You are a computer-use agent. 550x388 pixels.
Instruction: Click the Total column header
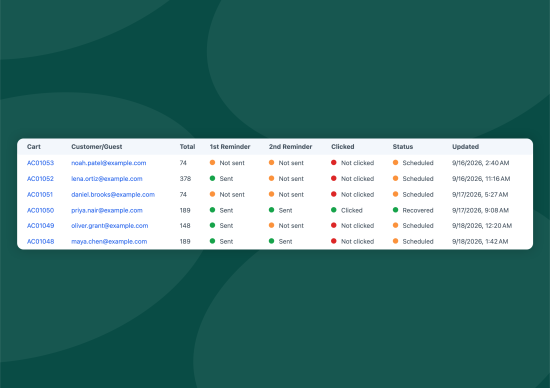click(187, 147)
